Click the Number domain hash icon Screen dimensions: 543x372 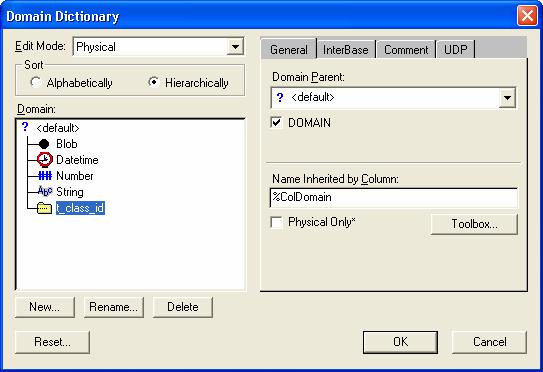pos(45,176)
